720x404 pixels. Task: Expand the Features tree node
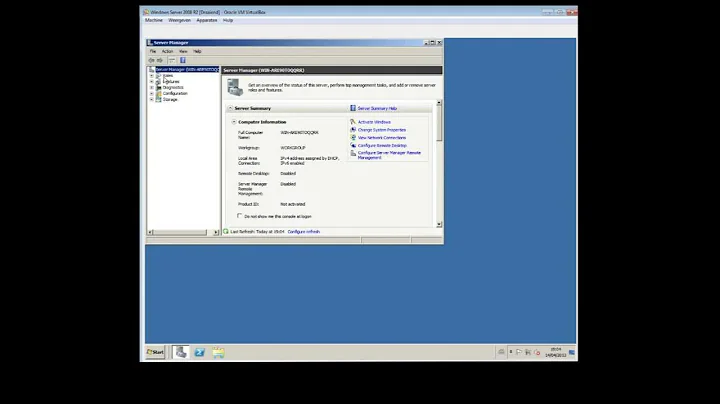tap(152, 81)
